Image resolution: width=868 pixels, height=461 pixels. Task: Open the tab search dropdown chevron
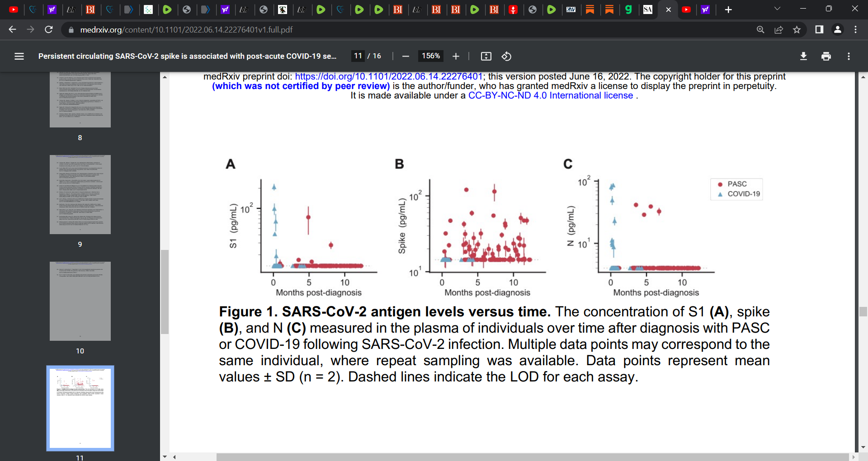pyautogui.click(x=777, y=9)
